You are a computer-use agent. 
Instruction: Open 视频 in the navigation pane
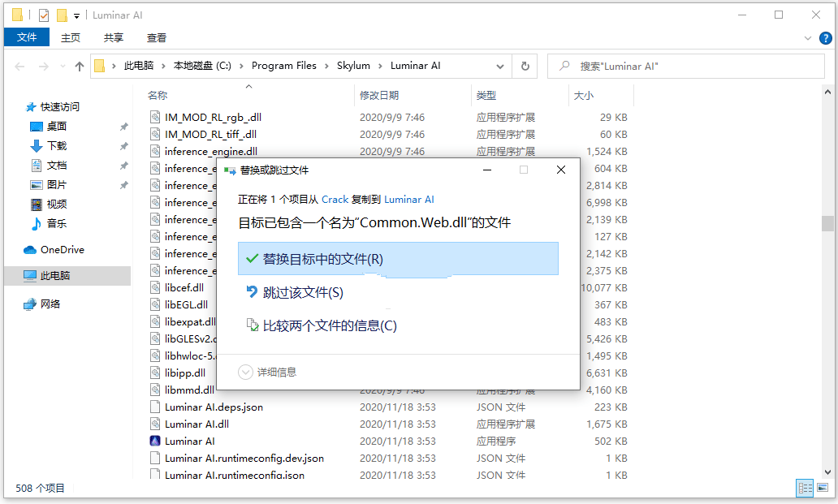tap(57, 204)
